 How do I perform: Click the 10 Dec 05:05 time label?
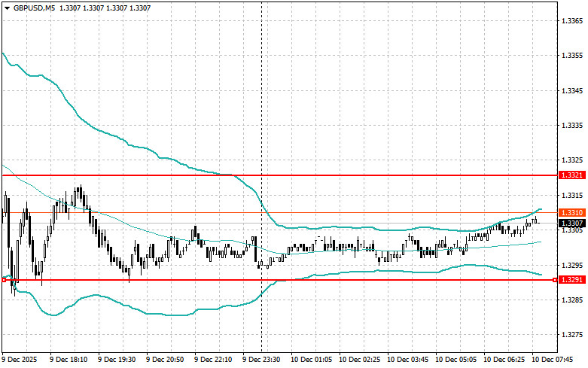(x=455, y=360)
